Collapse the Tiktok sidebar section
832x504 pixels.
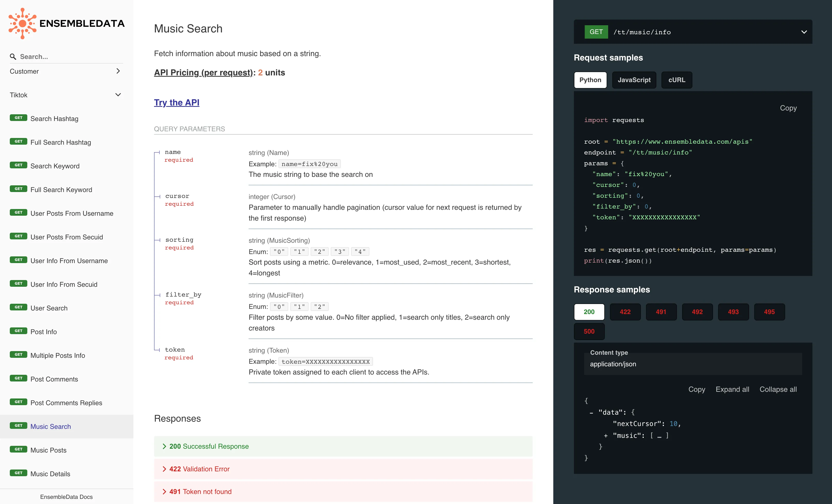pyautogui.click(x=66, y=95)
